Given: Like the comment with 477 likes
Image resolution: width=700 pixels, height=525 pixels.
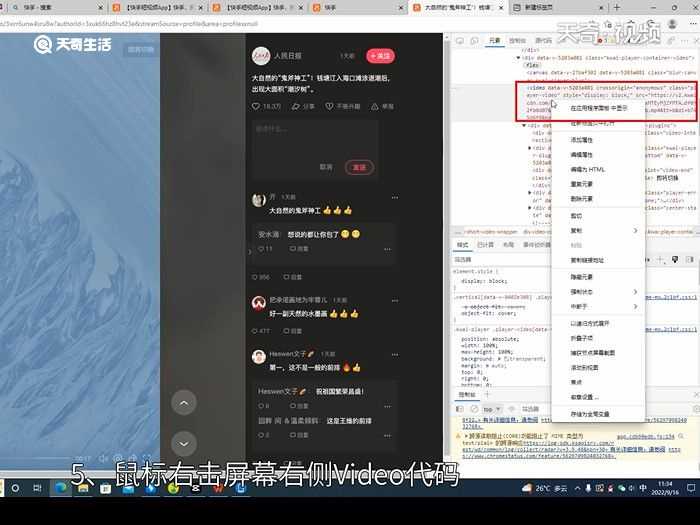Looking at the screenshot, I should (254, 331).
